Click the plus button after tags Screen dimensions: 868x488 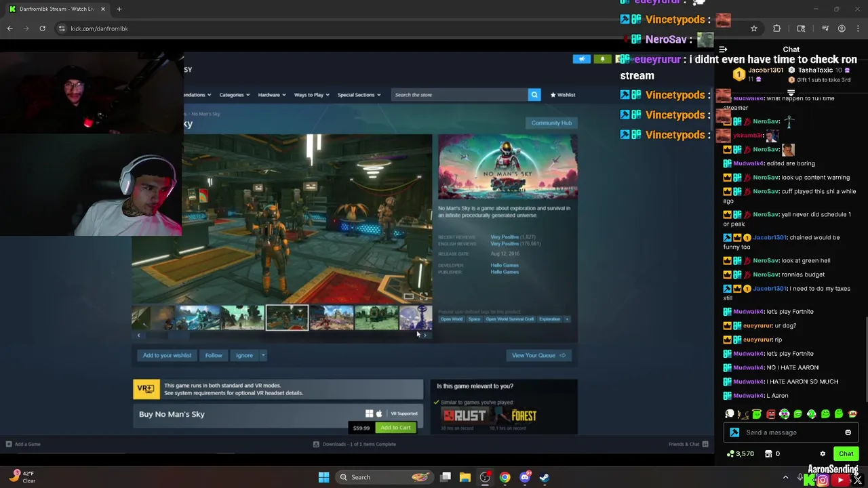click(x=568, y=319)
